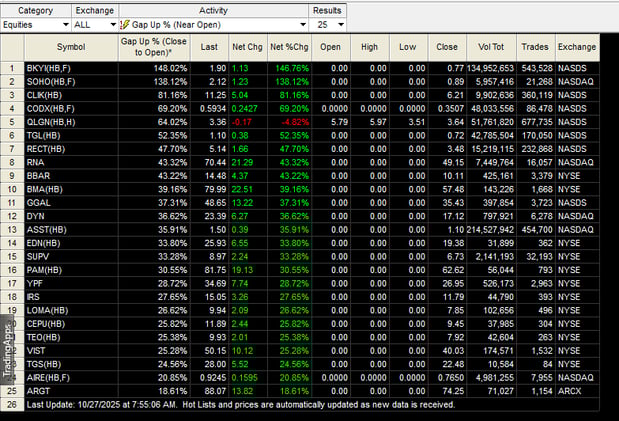Sort by the Net Chg column header
Viewport: 619px width, 421px height.
pyautogui.click(x=248, y=47)
